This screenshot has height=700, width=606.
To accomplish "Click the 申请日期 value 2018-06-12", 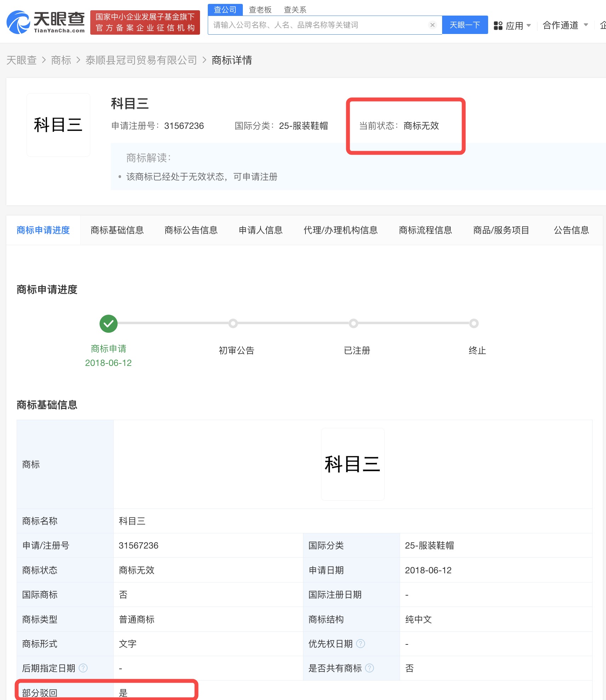I will click(428, 570).
